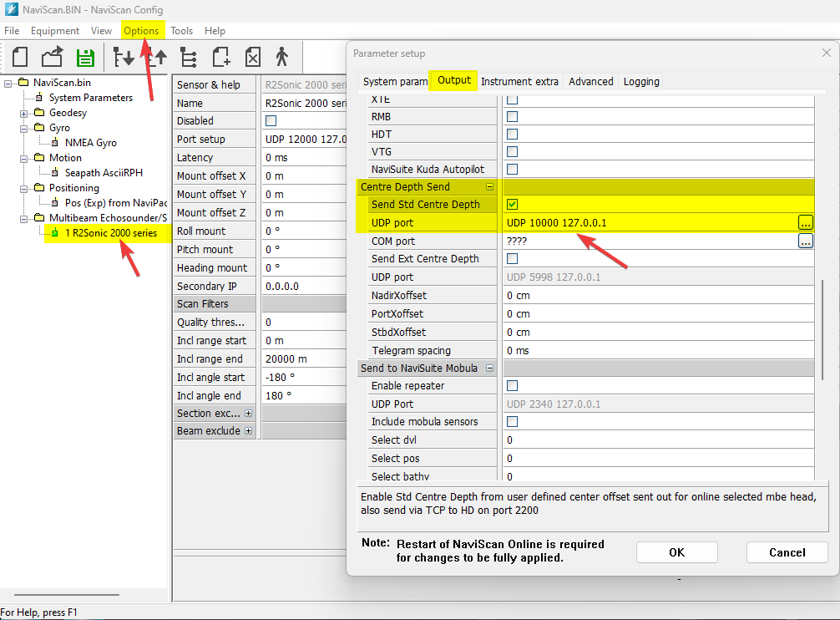Viewport: 840px width, 620px height.
Task: Expand the Beam exclude group
Action: (248, 430)
